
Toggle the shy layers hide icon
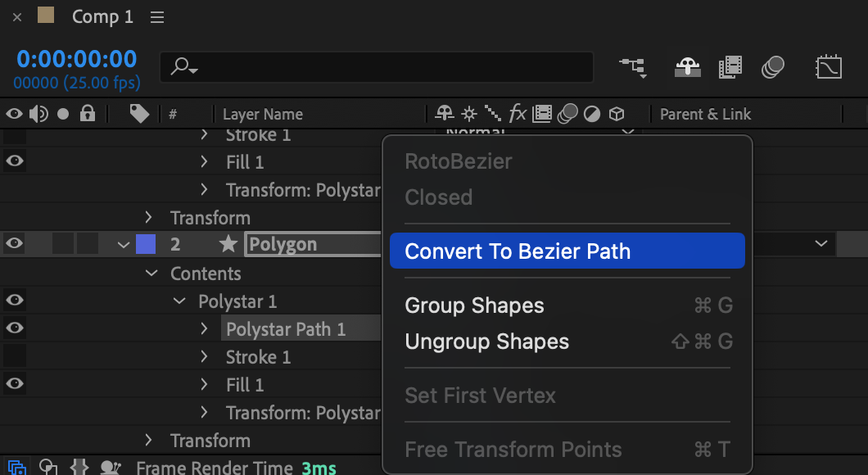pos(688,67)
